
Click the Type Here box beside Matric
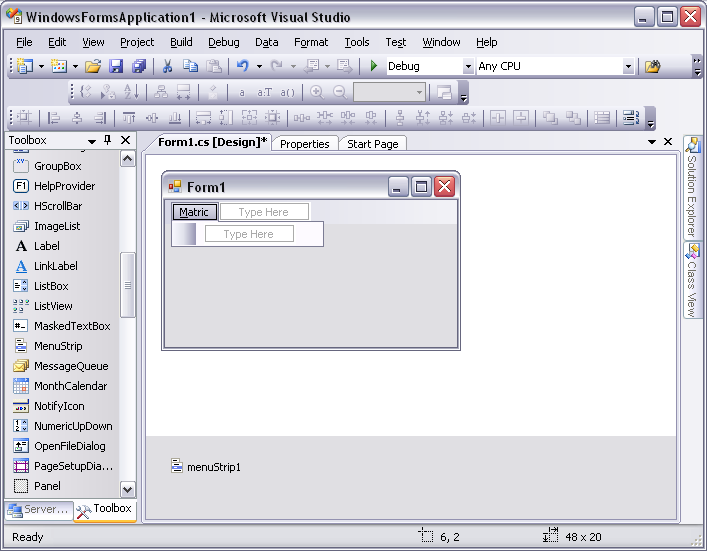[264, 212]
